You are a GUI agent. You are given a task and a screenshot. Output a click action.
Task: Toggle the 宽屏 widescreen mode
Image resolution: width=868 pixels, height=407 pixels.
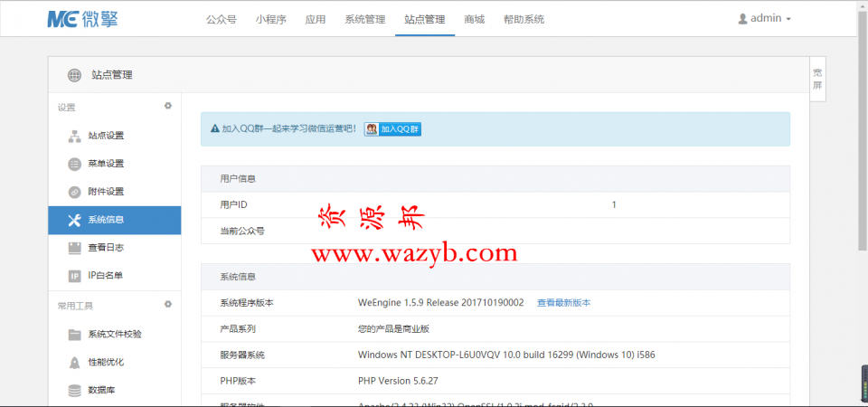pyautogui.click(x=817, y=79)
